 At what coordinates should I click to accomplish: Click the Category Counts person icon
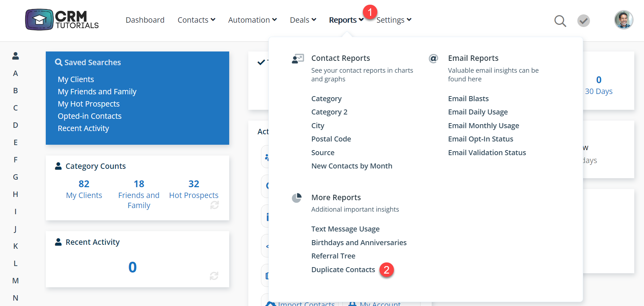coord(58,166)
